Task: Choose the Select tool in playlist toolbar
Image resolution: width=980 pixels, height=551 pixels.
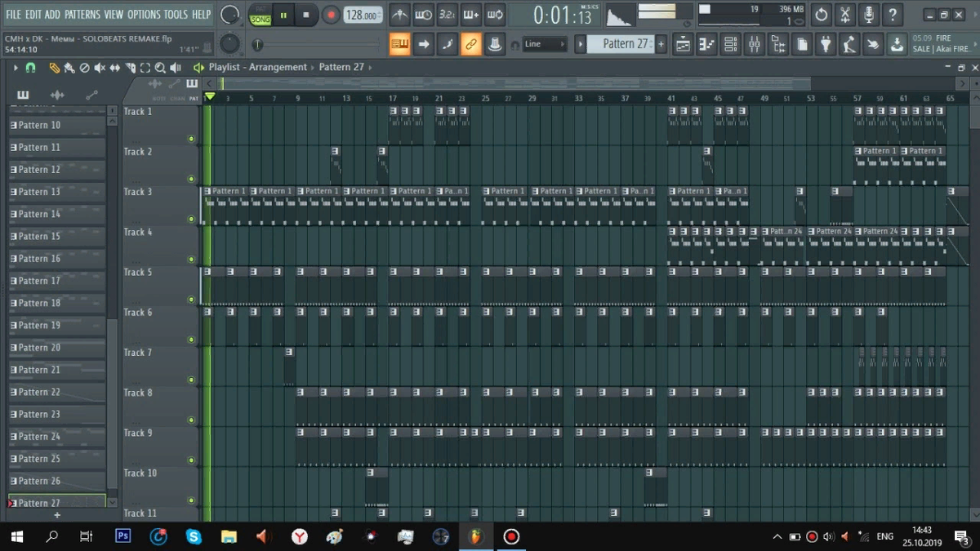Action: (145, 68)
